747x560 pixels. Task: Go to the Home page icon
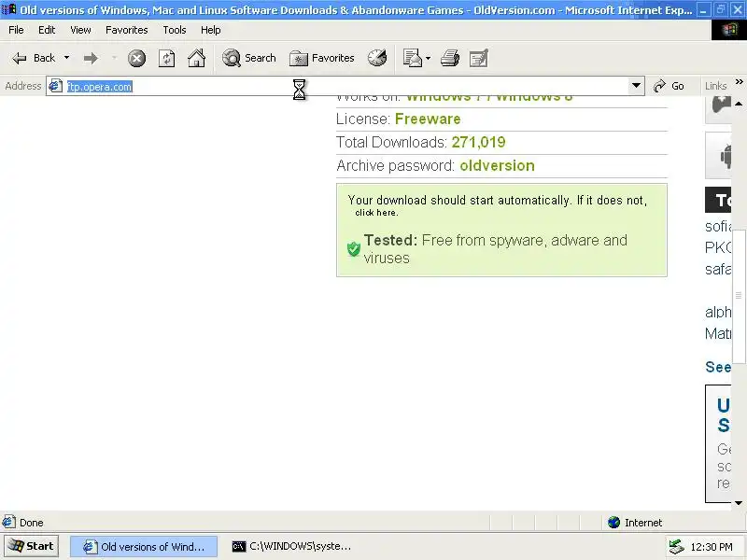coord(196,58)
